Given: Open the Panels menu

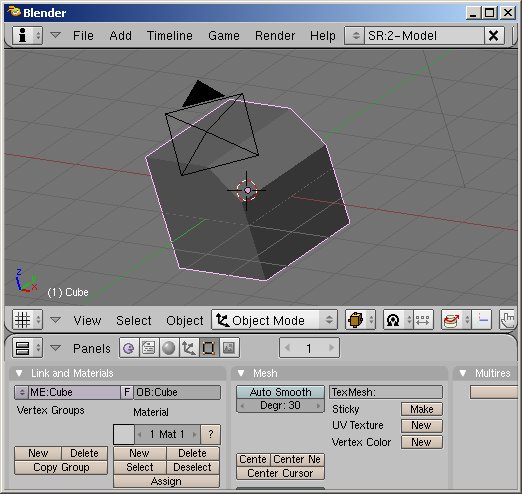Looking at the screenshot, I should [92, 348].
